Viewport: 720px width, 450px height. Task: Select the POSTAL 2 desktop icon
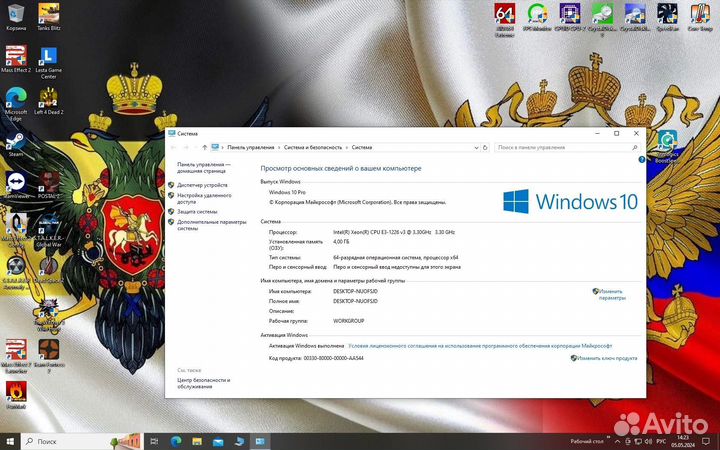49,185
